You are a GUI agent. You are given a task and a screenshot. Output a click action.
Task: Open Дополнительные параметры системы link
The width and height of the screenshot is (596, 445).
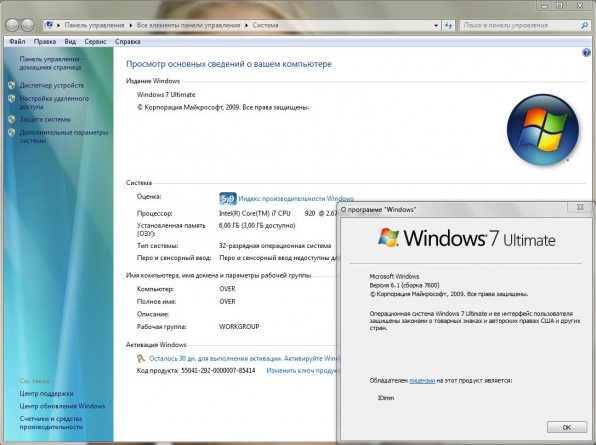[x=64, y=136]
